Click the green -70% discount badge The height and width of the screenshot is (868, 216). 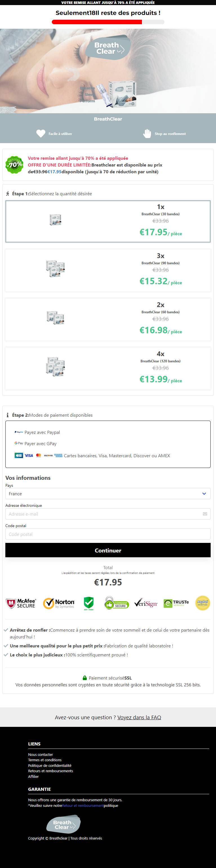pyautogui.click(x=14, y=165)
